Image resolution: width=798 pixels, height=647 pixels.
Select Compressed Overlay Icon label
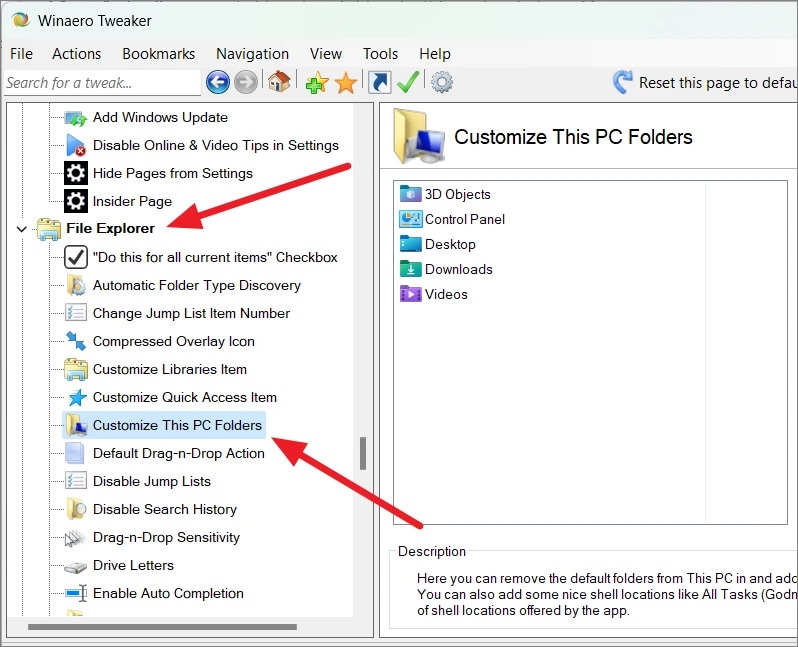pyautogui.click(x=174, y=341)
